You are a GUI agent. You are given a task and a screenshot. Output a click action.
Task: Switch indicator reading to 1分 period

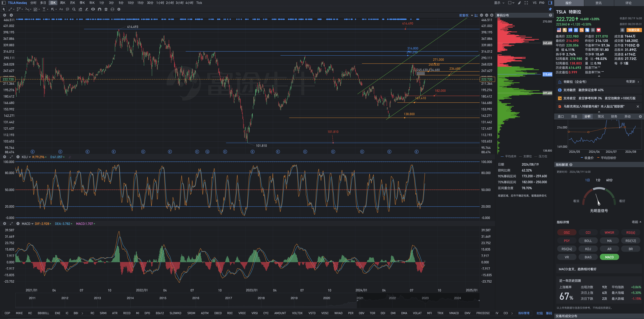click(598, 180)
